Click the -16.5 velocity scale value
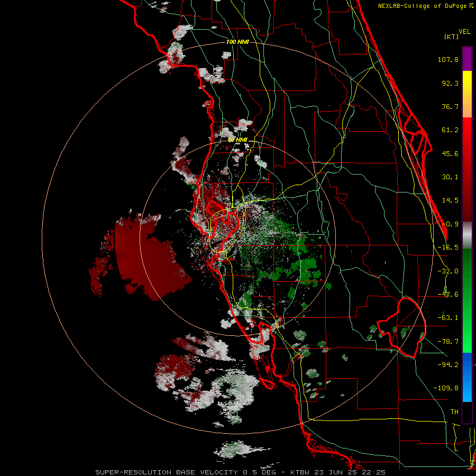Viewport: 476px width, 476px height. coord(448,248)
